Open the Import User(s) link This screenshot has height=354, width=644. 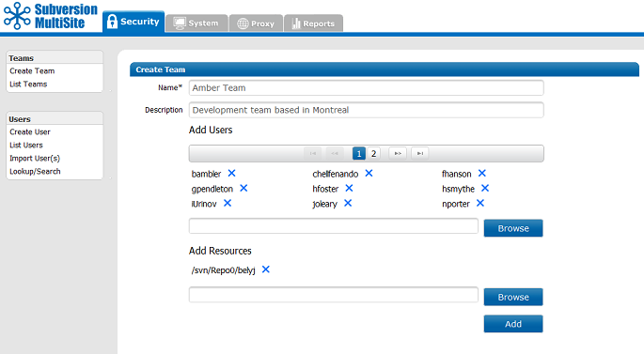[35, 159]
